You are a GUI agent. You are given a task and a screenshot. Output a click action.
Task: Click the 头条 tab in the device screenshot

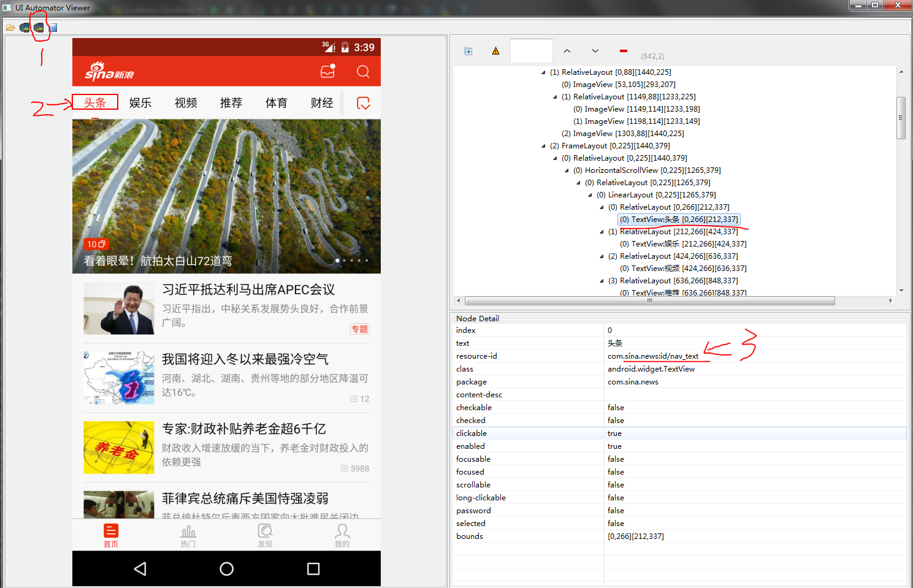tap(95, 102)
